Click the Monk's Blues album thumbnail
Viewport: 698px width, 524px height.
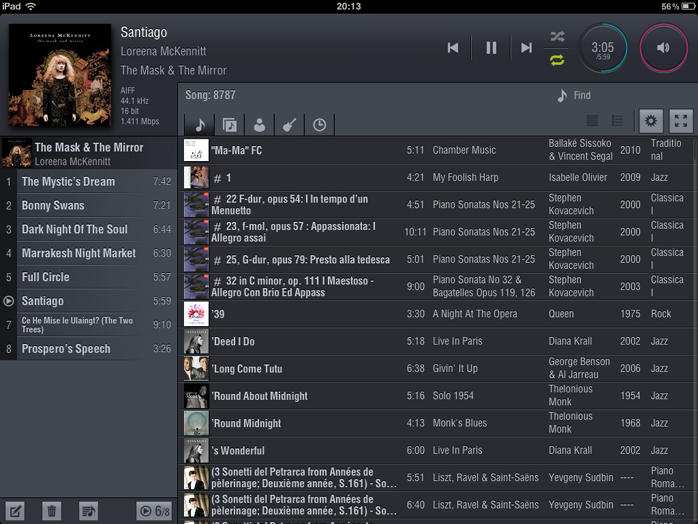tap(196, 423)
